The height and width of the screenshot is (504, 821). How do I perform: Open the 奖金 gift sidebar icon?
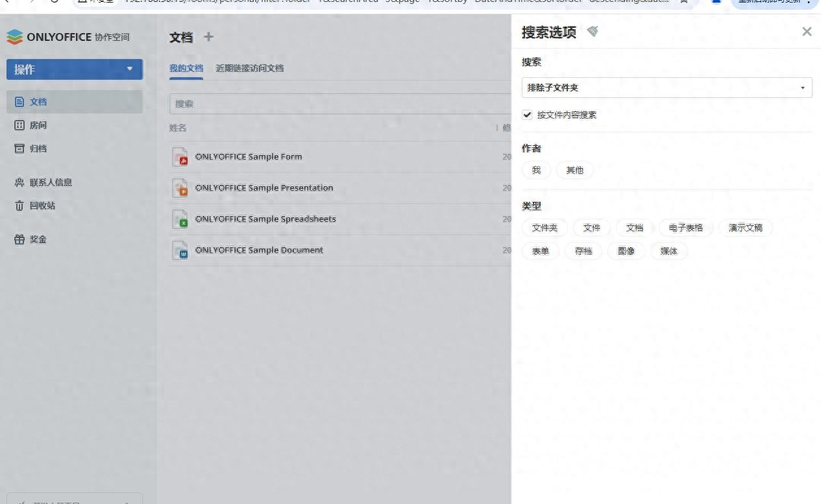pyautogui.click(x=19, y=239)
